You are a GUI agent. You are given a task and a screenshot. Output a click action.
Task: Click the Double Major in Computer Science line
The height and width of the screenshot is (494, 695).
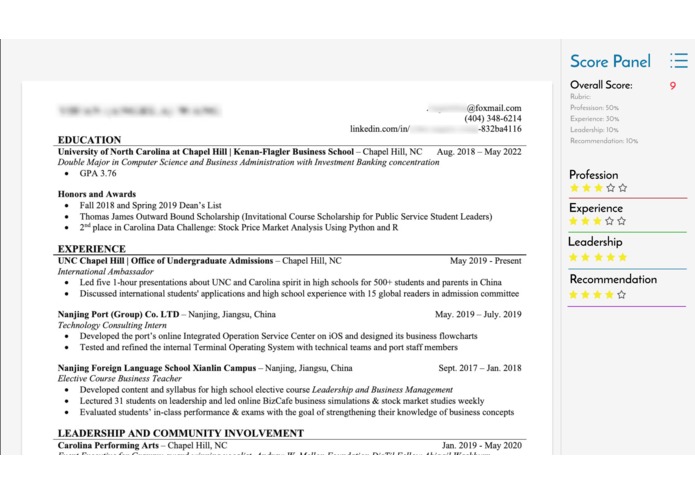tap(248, 163)
